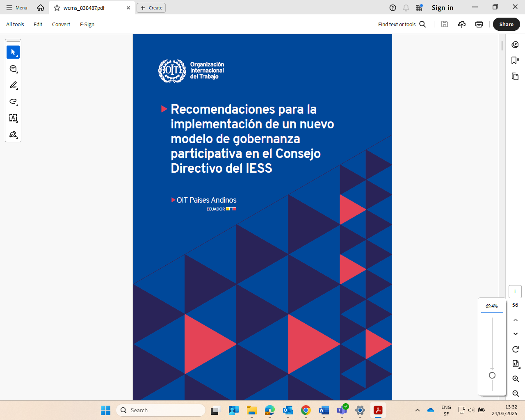Click the Create button
Viewport: 525px width, 420px height.
[x=151, y=8]
